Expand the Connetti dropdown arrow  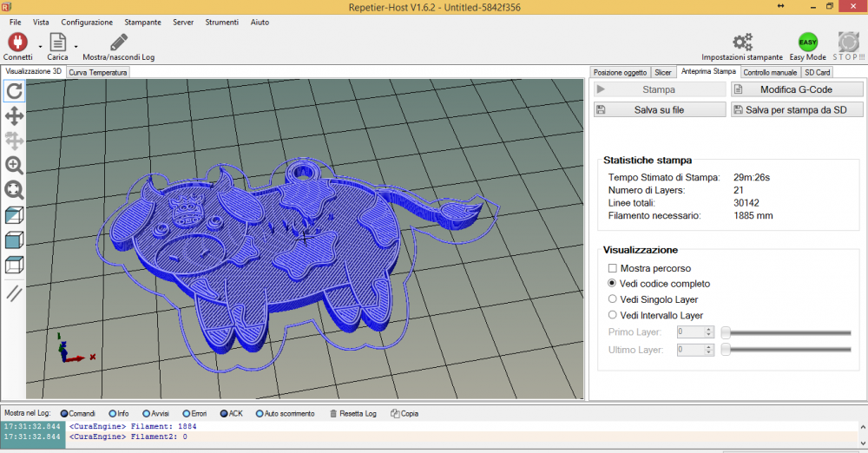[40, 46]
